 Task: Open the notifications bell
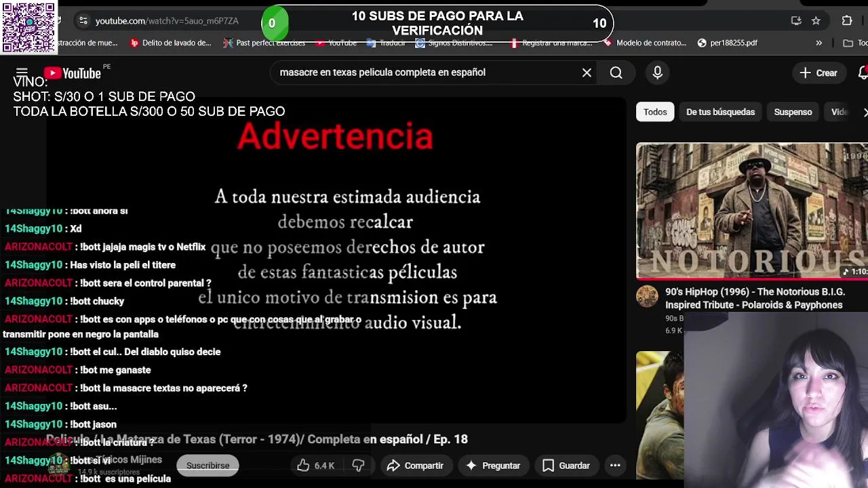[x=863, y=73]
